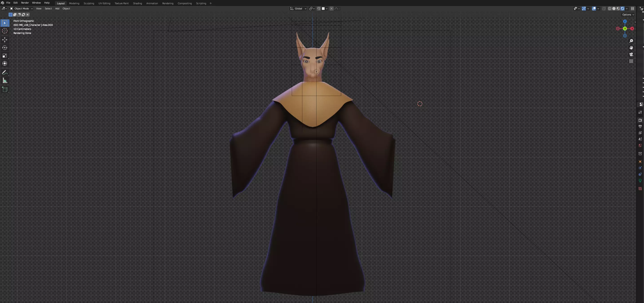This screenshot has width=644, height=303.
Task: Select the Measure ruler tool
Action: [x=5, y=80]
